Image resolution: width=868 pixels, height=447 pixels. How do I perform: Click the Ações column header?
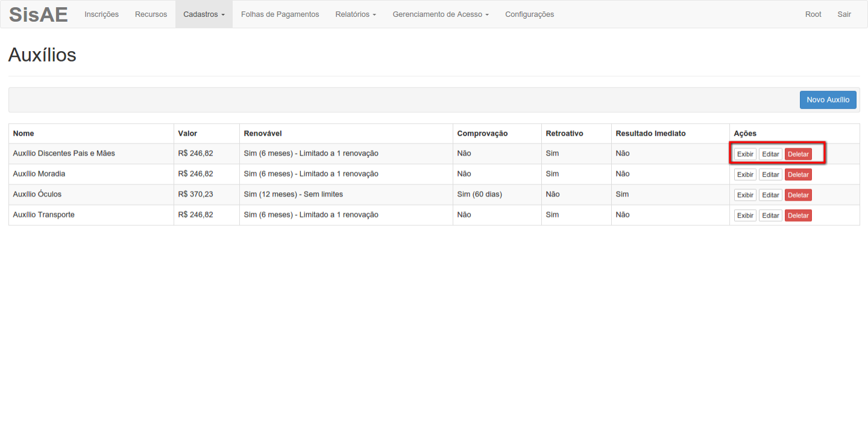794,134
